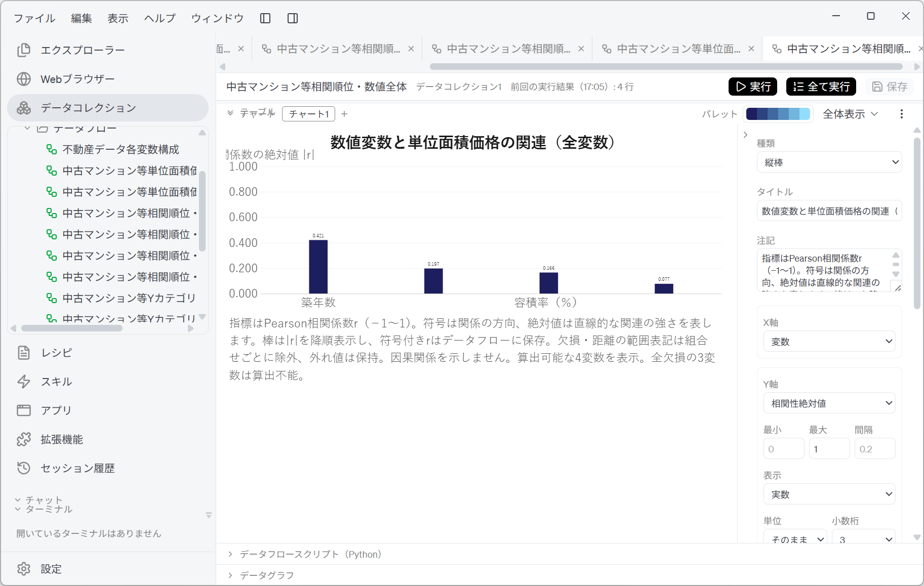
Task: Click the 最大 value input field
Action: (x=829, y=449)
